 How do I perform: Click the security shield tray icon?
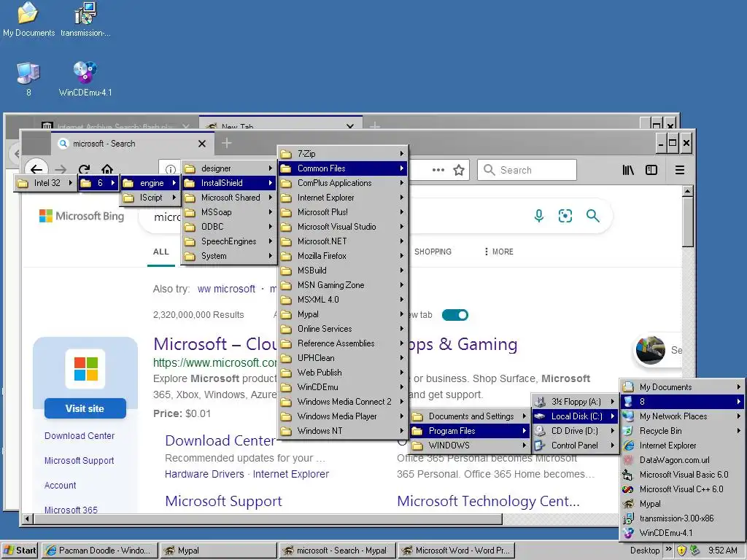click(682, 551)
